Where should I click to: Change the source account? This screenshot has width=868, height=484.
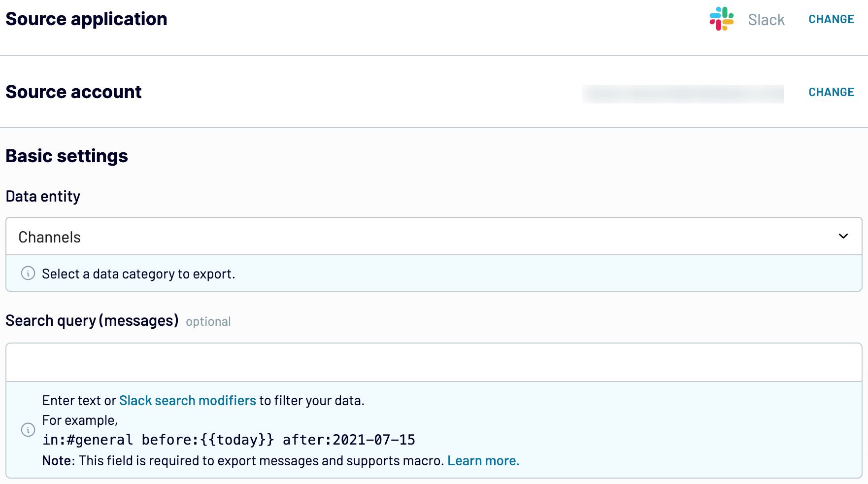[x=831, y=92]
